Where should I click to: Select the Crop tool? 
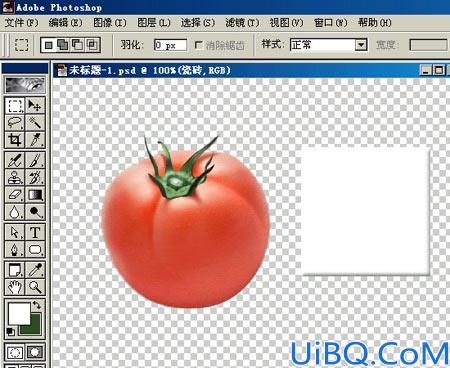tap(15, 140)
